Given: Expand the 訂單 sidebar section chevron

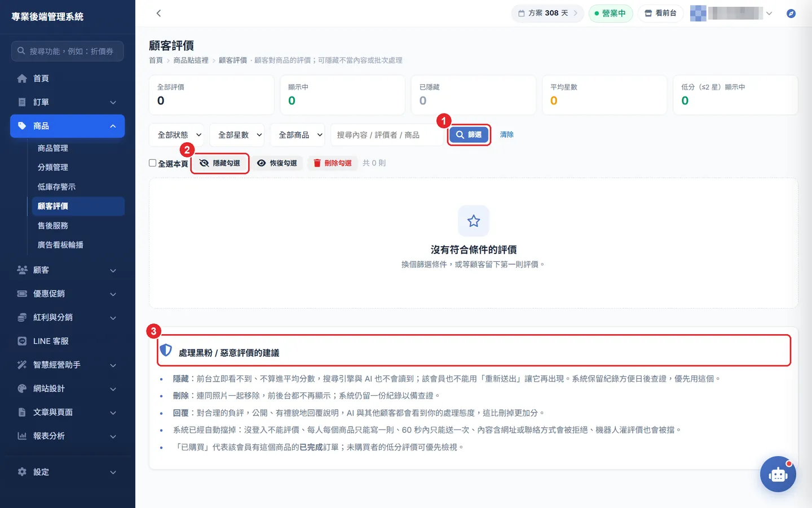Looking at the screenshot, I should [x=113, y=102].
